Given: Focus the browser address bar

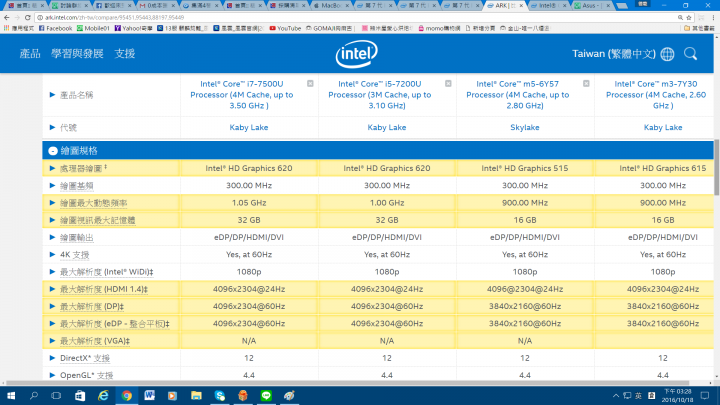Looking at the screenshot, I should click(358, 17).
